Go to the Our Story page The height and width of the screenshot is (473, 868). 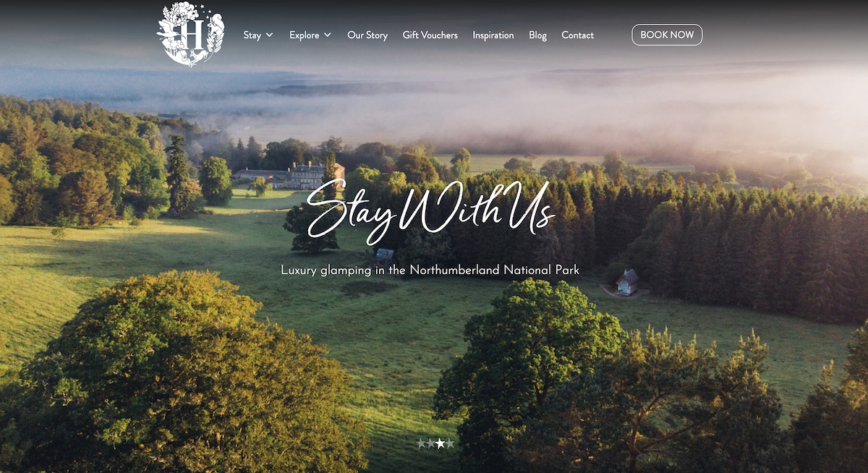367,35
